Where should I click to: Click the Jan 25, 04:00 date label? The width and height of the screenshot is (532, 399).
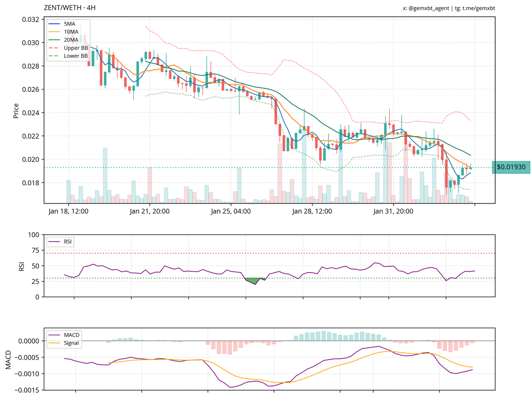(x=231, y=211)
